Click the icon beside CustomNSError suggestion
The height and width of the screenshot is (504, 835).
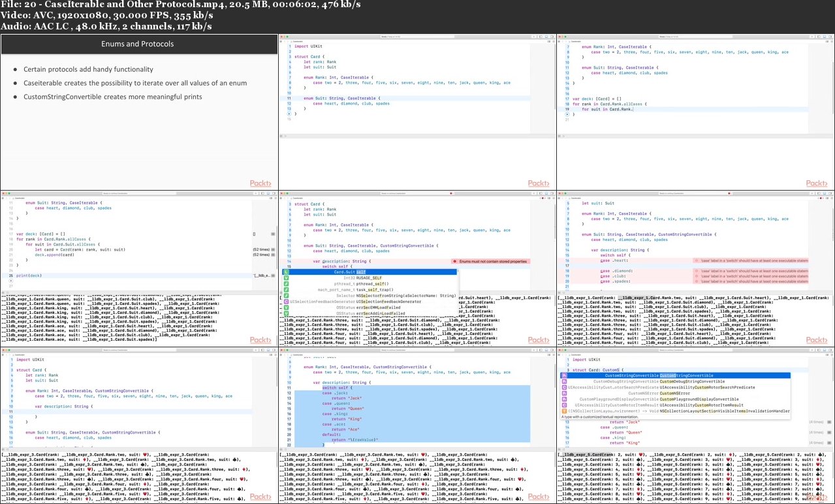click(563, 394)
